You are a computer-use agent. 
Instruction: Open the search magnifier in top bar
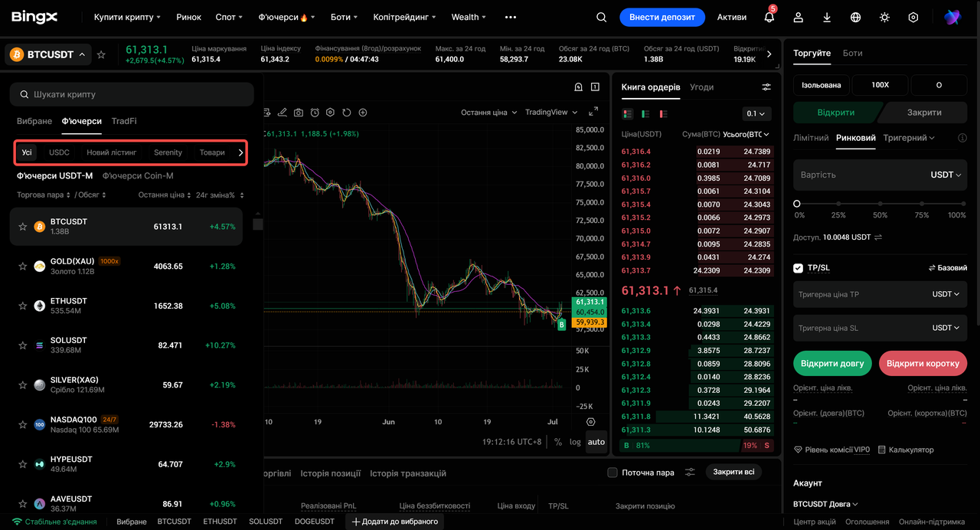[x=602, y=17]
